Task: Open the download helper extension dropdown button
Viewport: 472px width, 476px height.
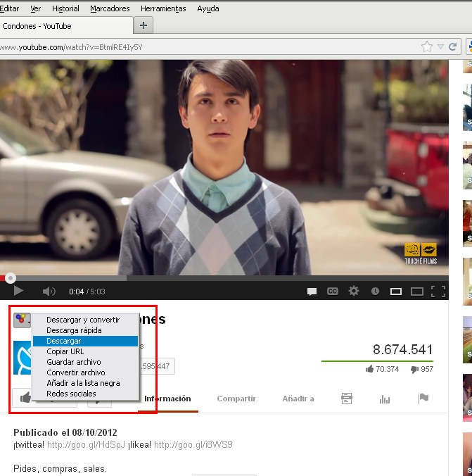Action: click(22, 320)
